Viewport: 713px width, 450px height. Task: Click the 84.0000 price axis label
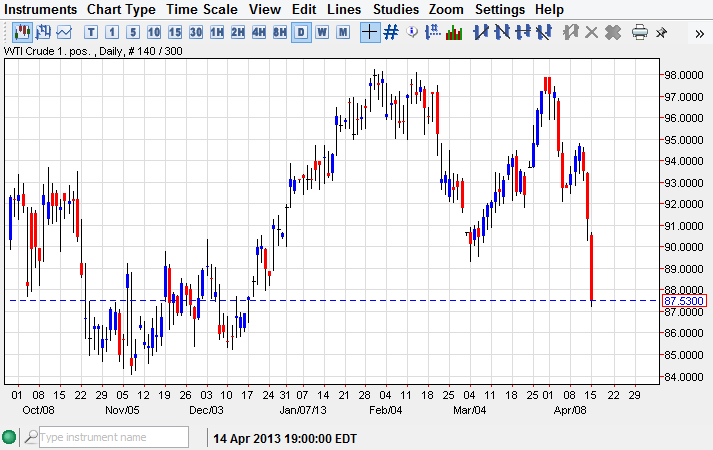click(684, 377)
